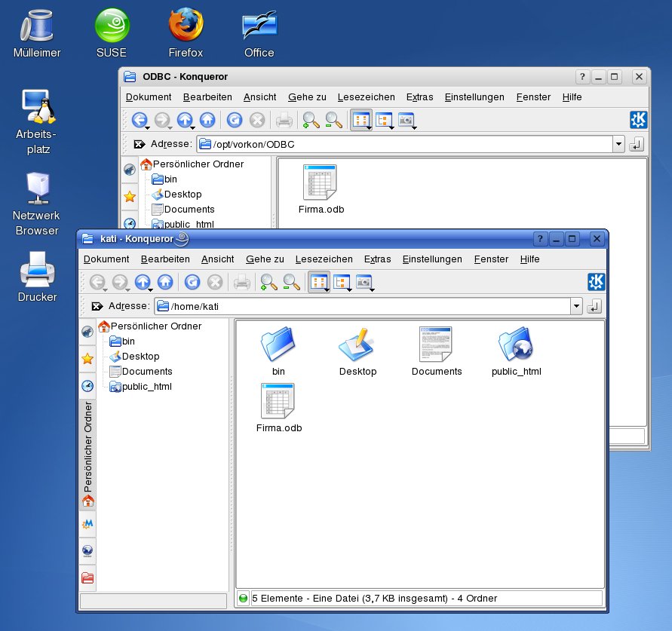Image resolution: width=672 pixels, height=631 pixels.
Task: Open the Einstellungen menu in the ODBC window
Action: (x=474, y=96)
